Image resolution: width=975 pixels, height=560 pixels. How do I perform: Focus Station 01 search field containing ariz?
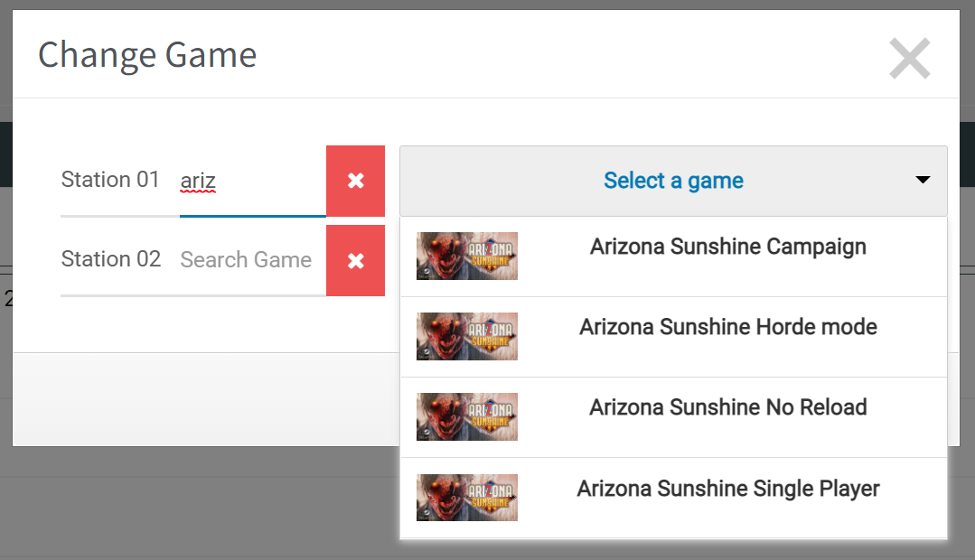[x=252, y=181]
